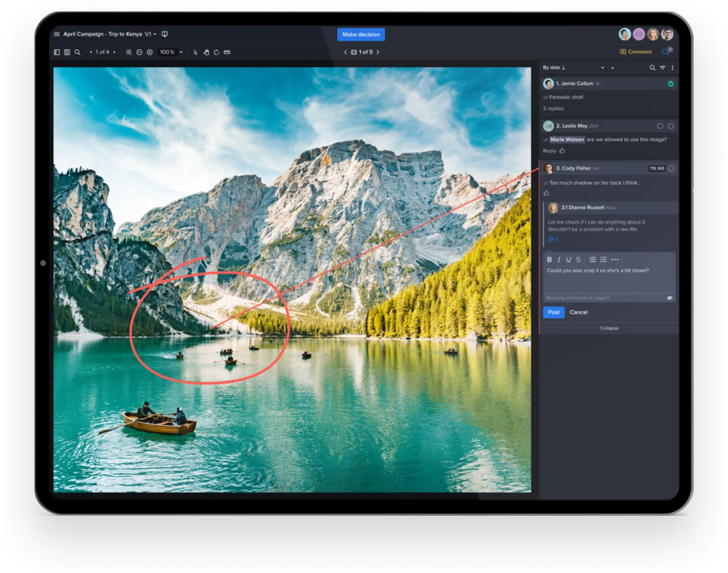Select the hand pan tool

coord(206,53)
